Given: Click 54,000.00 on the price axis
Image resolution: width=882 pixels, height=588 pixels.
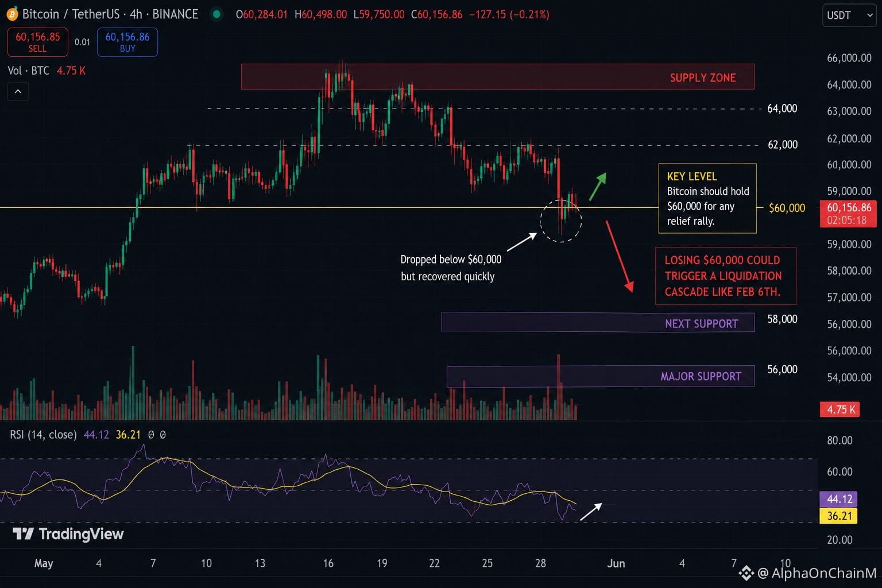Looking at the screenshot, I should (x=849, y=377).
